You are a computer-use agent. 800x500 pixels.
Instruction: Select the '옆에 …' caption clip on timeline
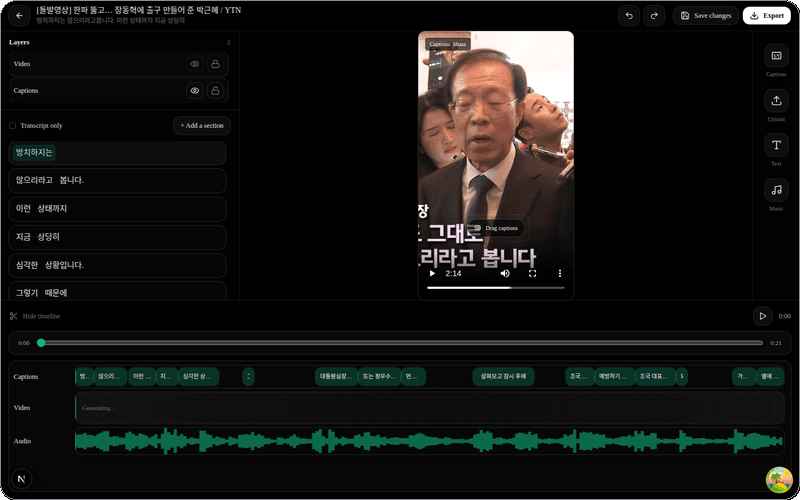770,377
